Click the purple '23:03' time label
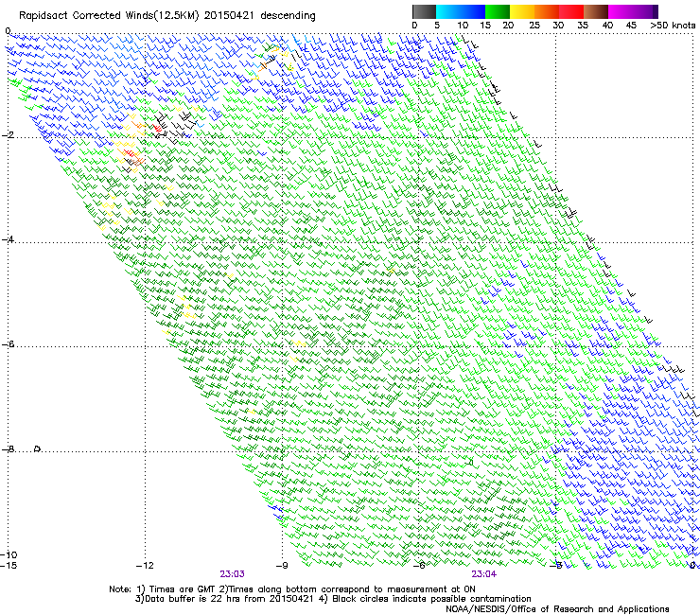This screenshot has height=615, width=700. [x=232, y=574]
